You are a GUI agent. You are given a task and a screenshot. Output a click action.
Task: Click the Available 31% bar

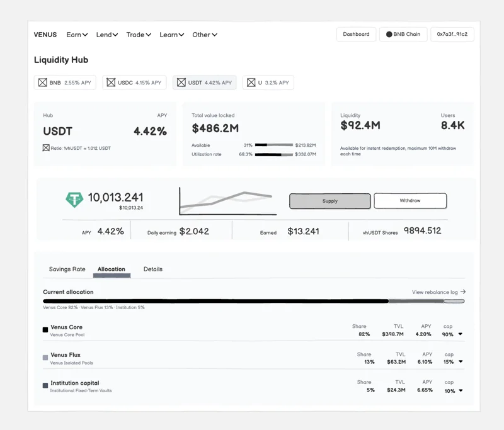point(274,145)
